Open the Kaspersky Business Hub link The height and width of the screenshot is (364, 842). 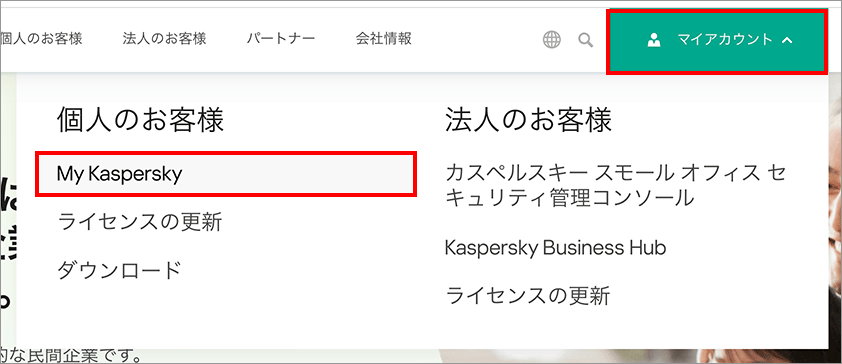point(556,248)
